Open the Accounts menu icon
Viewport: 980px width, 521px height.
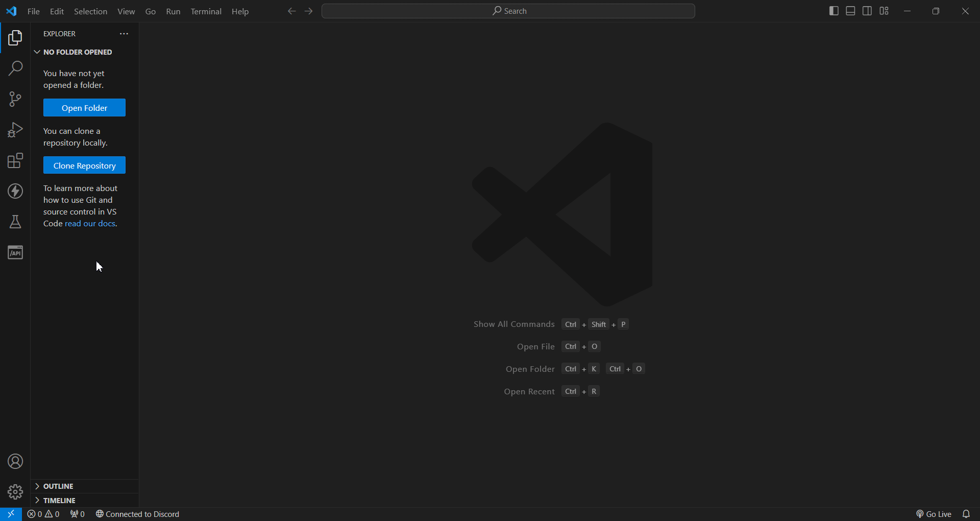15,462
